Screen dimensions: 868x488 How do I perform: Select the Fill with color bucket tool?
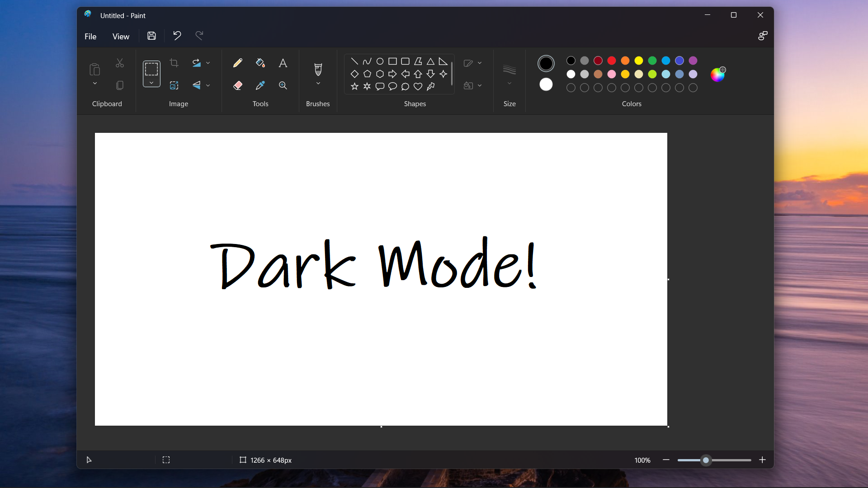[x=260, y=63]
